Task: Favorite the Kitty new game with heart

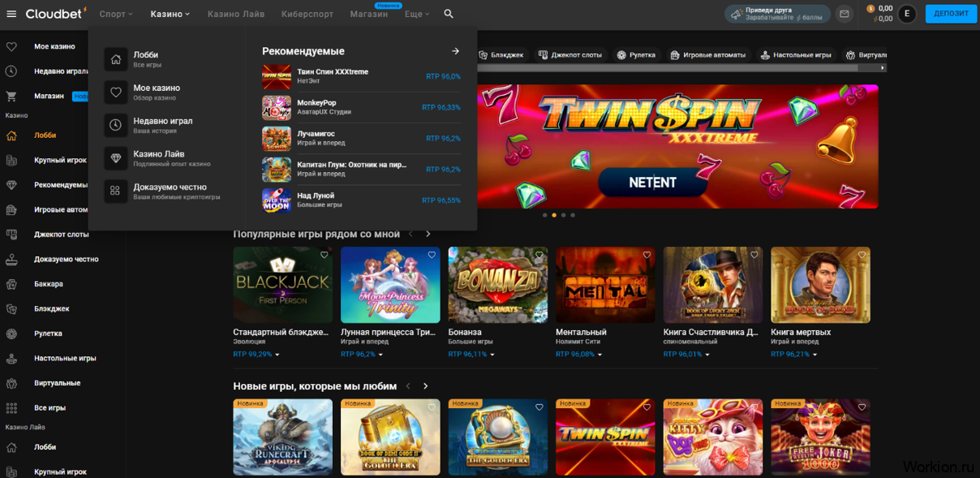Action: point(754,407)
